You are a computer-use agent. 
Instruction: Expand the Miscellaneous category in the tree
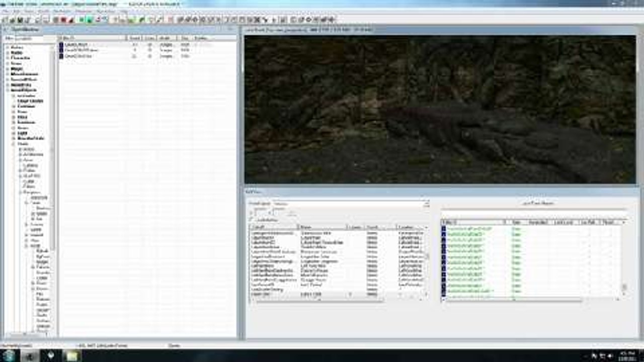click(x=7, y=74)
